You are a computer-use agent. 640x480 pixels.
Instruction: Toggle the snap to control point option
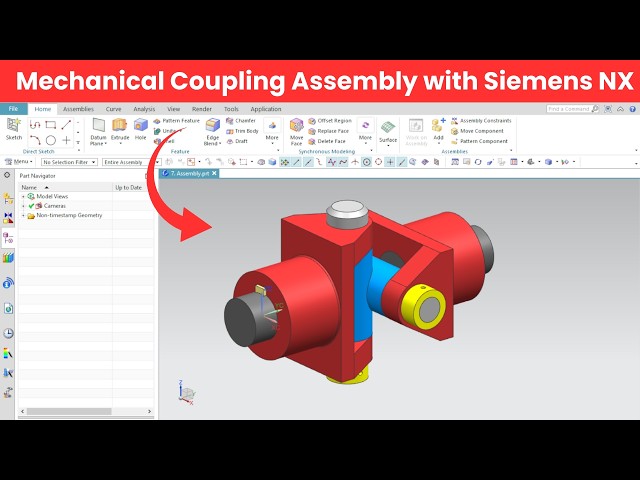(320, 162)
